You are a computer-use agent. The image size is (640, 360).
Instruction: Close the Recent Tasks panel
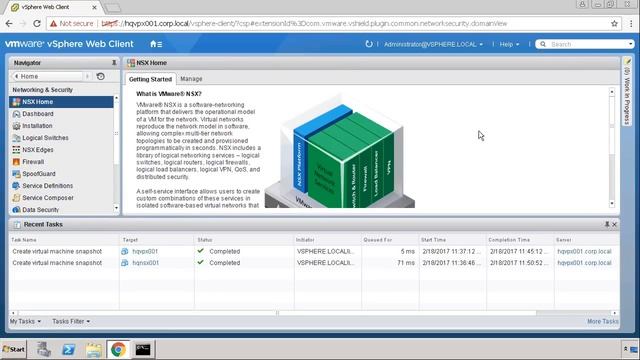coord(614,224)
